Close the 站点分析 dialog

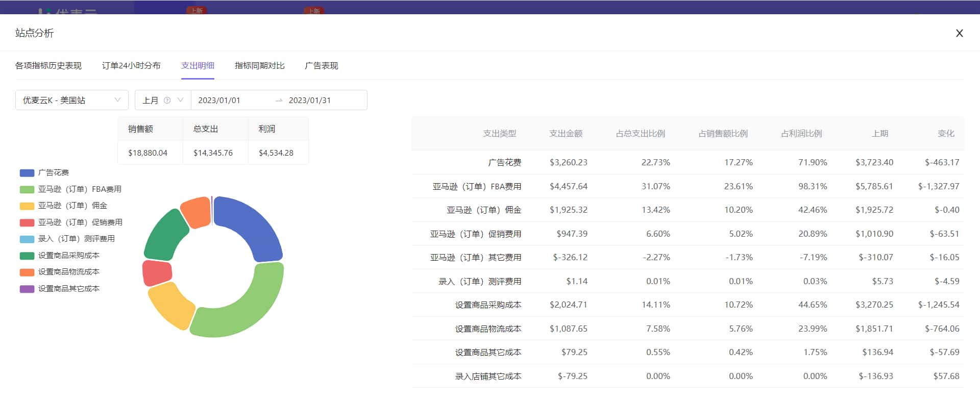959,33
